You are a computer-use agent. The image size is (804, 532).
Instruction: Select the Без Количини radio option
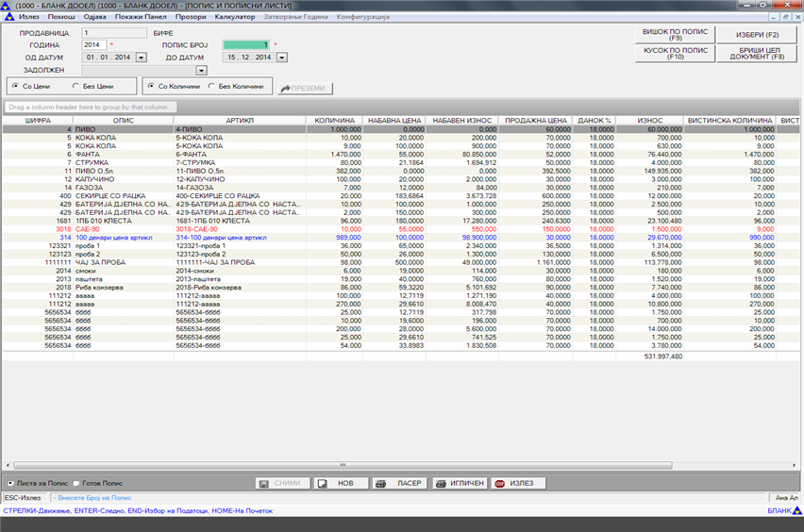pos(211,86)
